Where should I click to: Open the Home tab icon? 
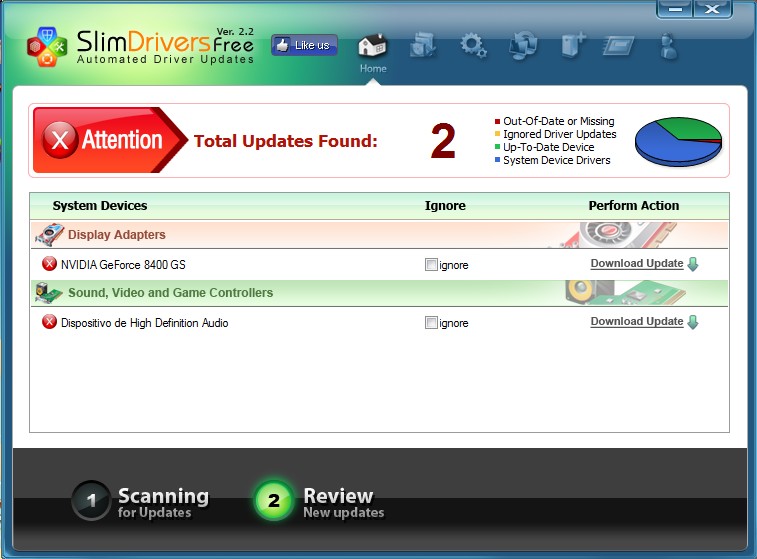[x=372, y=46]
